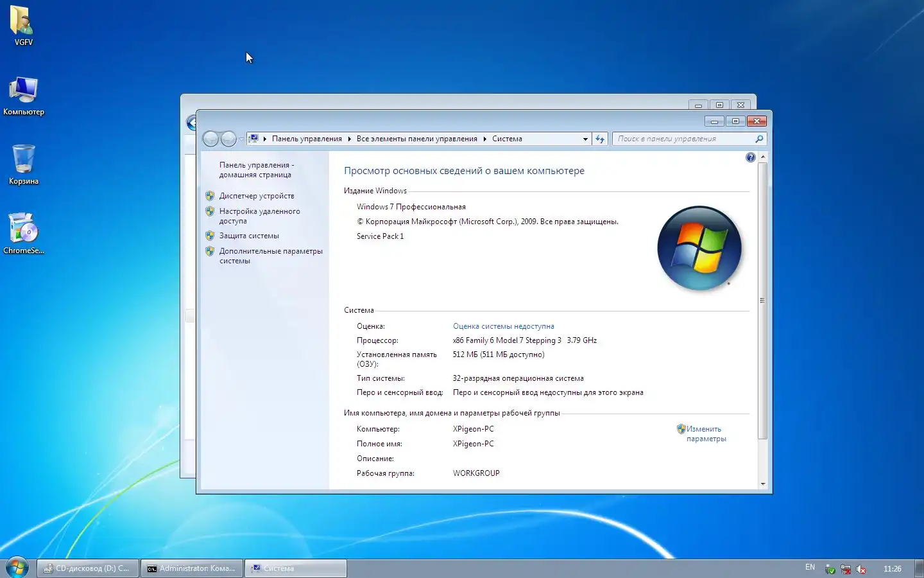Open the VGFV folder on desktop
Viewport: 924px width, 578px height.
click(x=23, y=26)
